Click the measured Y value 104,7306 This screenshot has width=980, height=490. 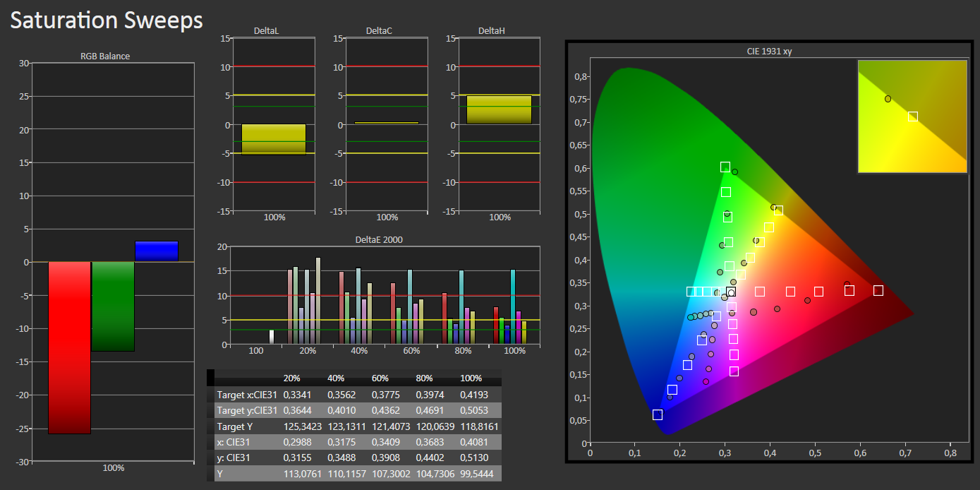435,474
